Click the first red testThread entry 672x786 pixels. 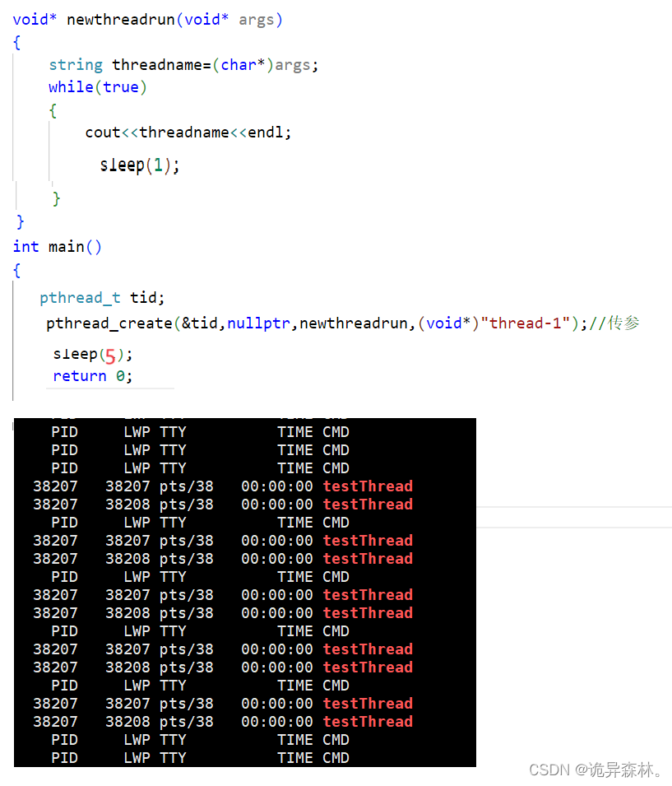click(x=368, y=486)
